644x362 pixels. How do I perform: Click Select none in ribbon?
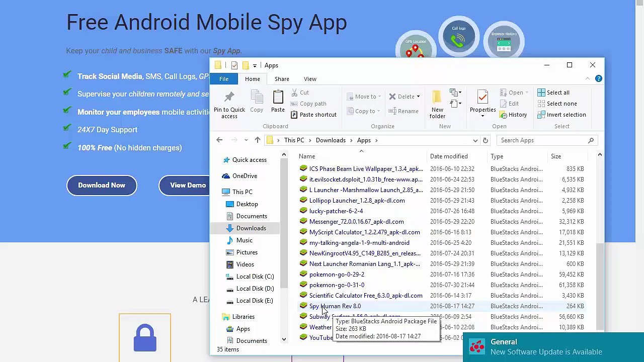pyautogui.click(x=557, y=104)
